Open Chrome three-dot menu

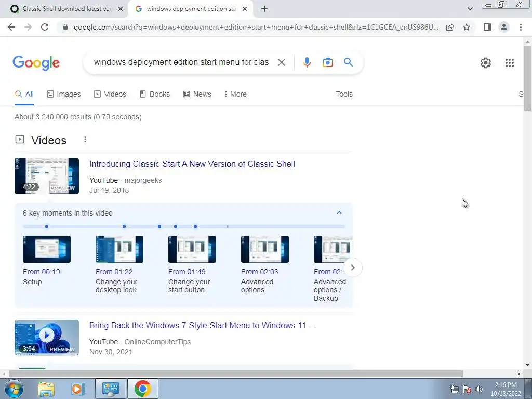point(521,27)
